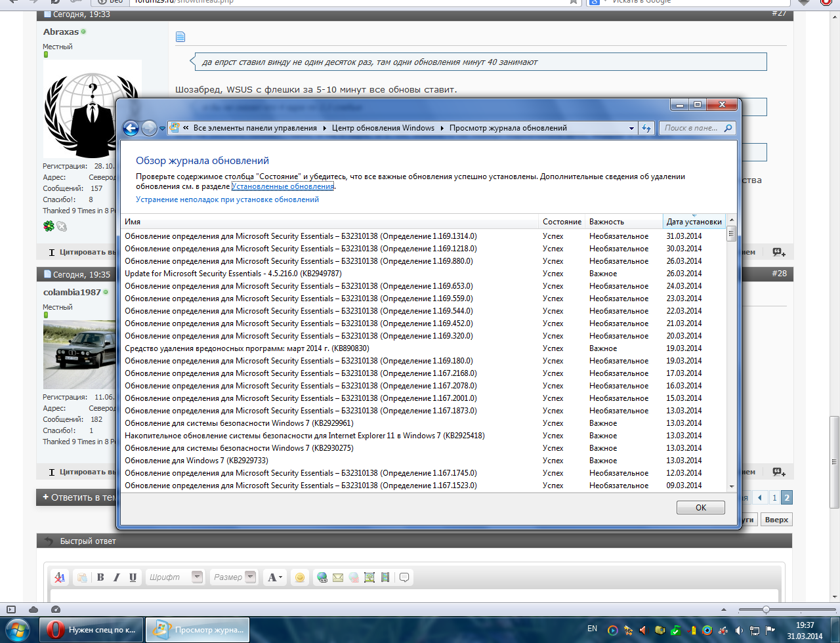Expand the address bar history dropdown
Screen dimensions: 840x643
click(631, 128)
